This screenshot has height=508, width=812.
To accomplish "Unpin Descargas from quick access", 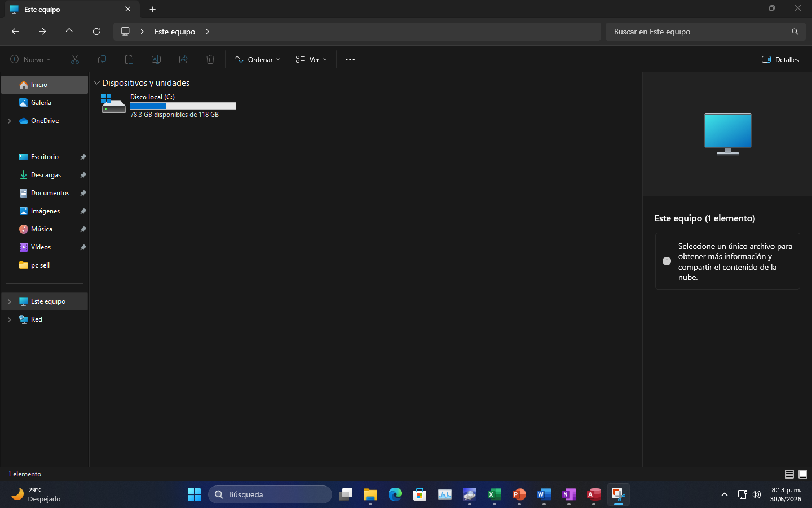I will coord(83,175).
